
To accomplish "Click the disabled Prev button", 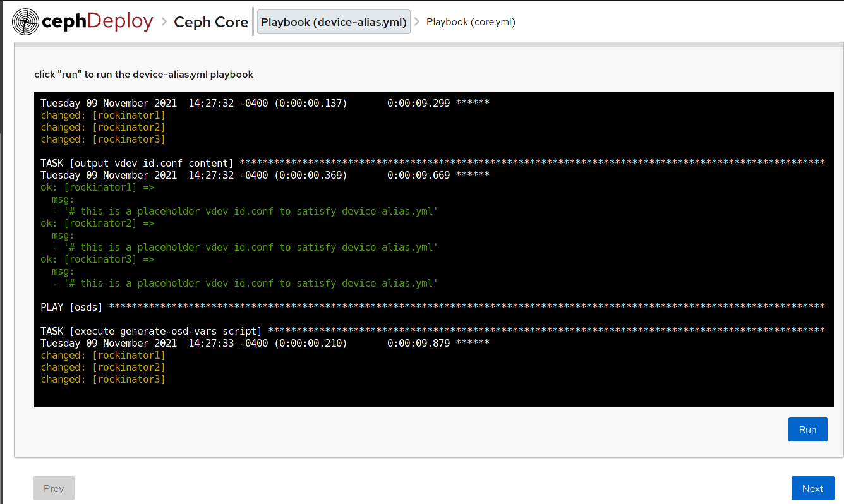I will click(53, 488).
